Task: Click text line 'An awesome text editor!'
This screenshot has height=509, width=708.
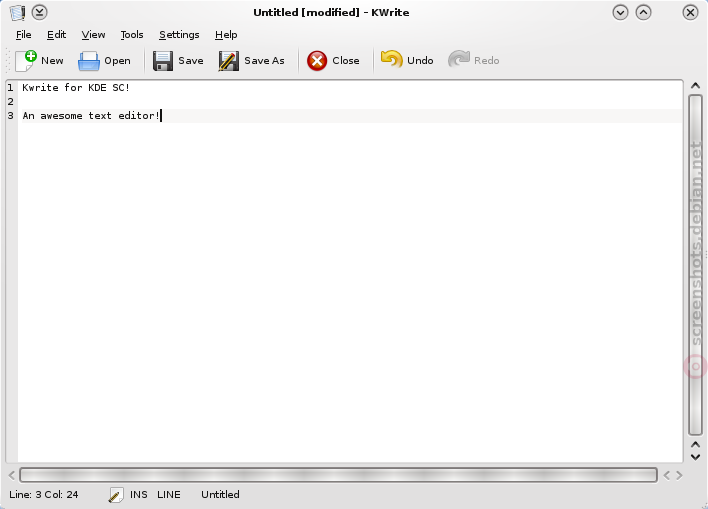Action: point(91,116)
